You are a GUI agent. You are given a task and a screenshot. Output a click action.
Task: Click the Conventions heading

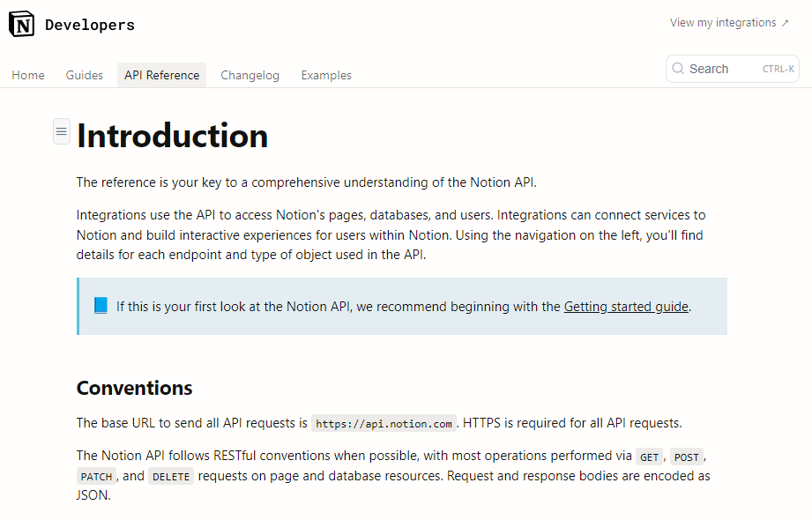[x=135, y=388]
